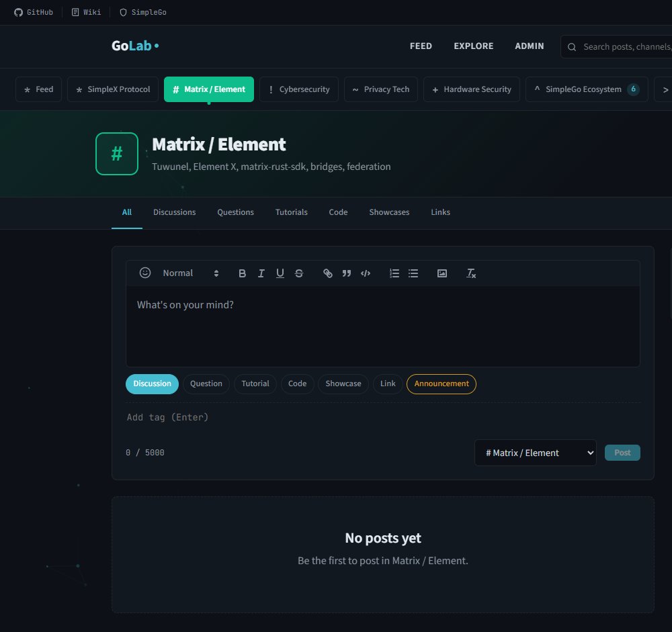Click the GoLab logo
672x632 pixels.
point(135,46)
